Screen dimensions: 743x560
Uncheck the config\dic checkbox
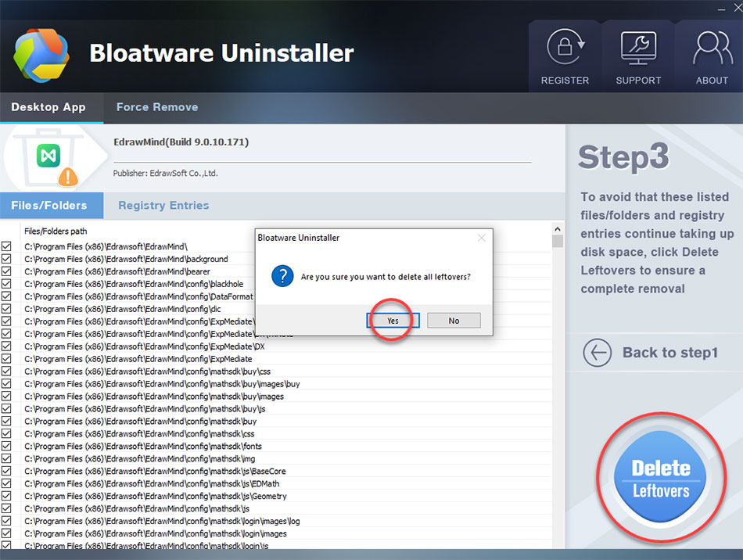point(6,309)
